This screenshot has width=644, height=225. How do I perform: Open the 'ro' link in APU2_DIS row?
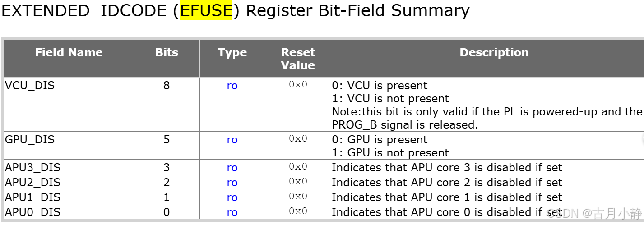pyautogui.click(x=232, y=183)
